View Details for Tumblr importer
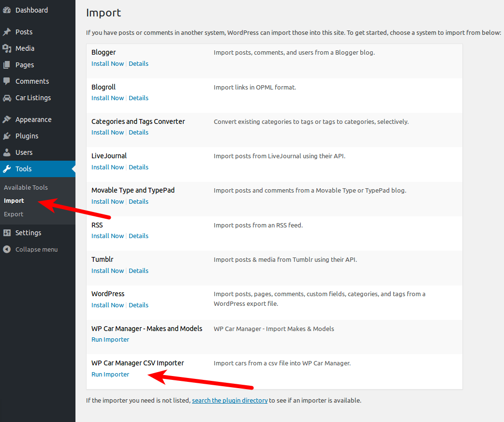This screenshot has width=504, height=422. tap(138, 271)
